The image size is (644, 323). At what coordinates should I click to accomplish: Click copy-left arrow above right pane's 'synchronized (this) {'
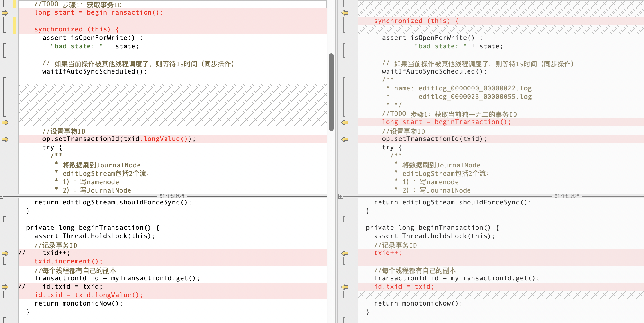coord(345,13)
